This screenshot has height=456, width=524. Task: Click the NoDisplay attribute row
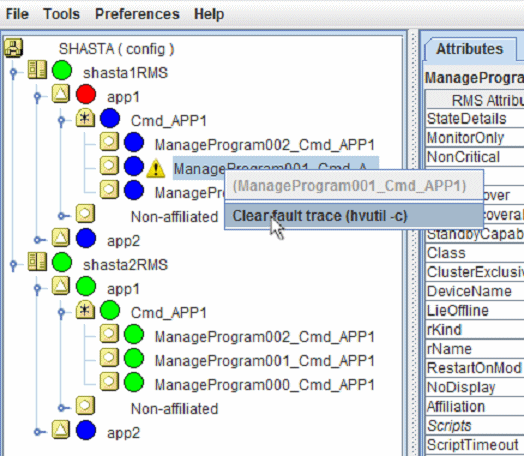click(x=475, y=388)
